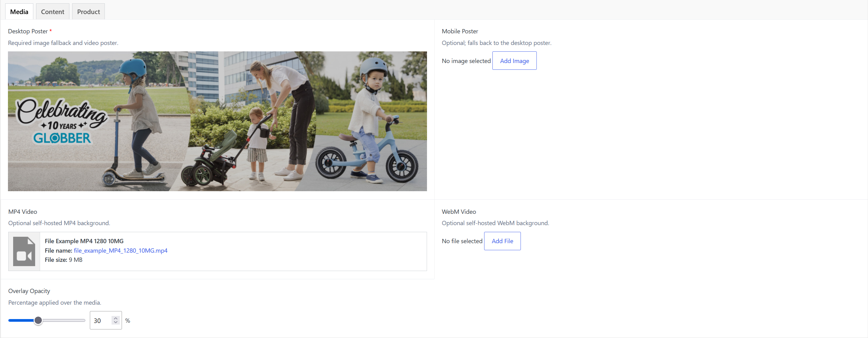Click the 'File size: 9 MB' text
This screenshot has height=338, width=868.
point(64,260)
